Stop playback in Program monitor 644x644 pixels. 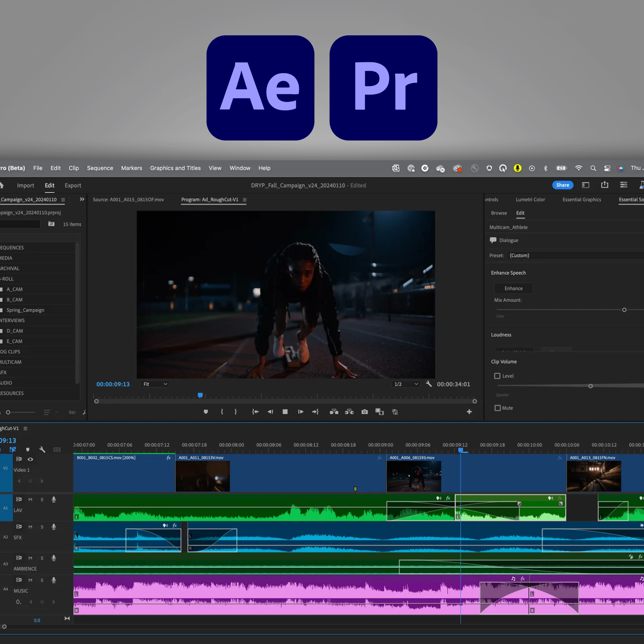click(x=285, y=412)
